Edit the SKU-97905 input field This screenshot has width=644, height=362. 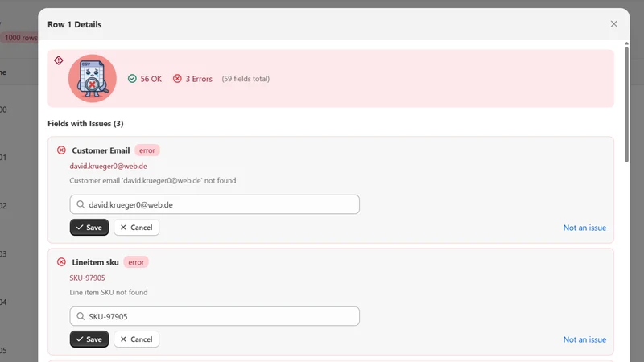click(x=214, y=316)
